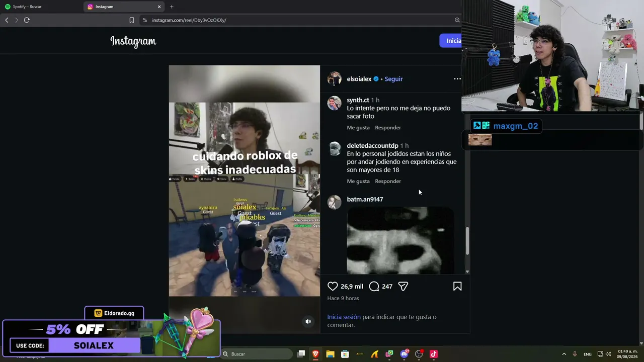Screen dimensions: 644x362
Task: Open the deletedaccountdp username link
Action: 372,146
